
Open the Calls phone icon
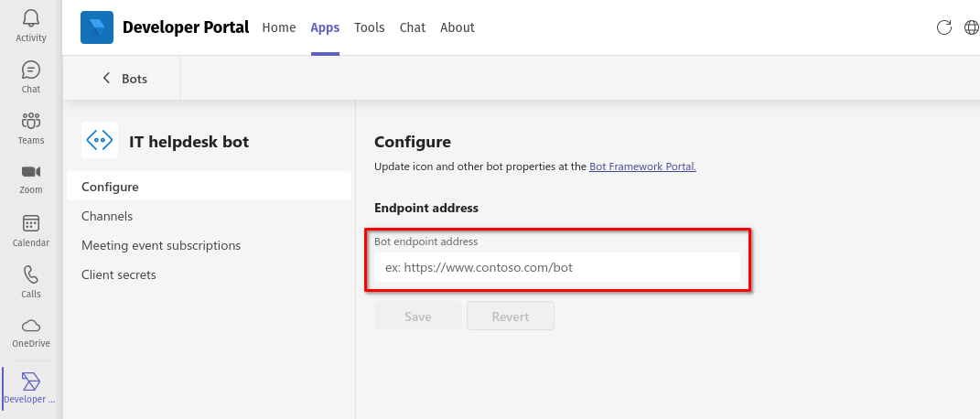pyautogui.click(x=30, y=274)
